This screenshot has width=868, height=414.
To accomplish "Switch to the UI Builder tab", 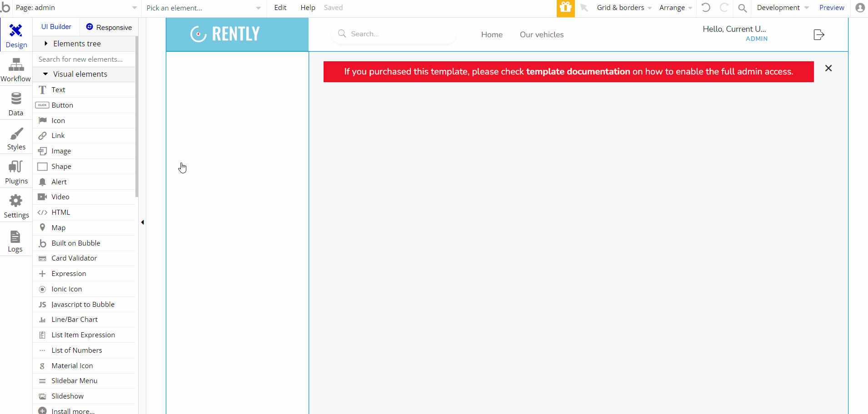I will [56, 27].
